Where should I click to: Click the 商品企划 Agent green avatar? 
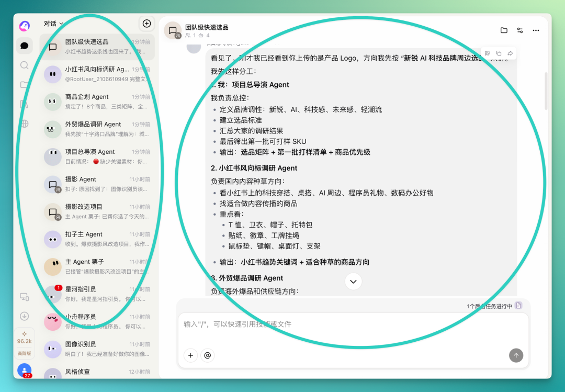[x=53, y=102]
